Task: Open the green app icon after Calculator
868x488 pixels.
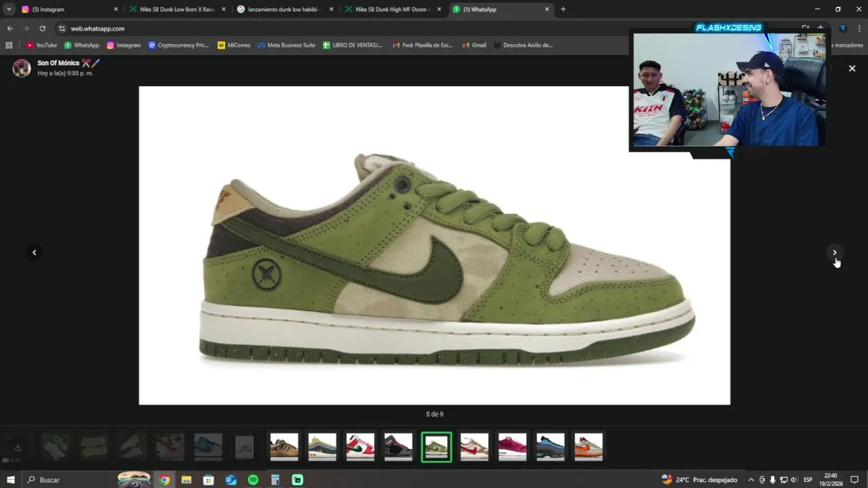Action: [x=298, y=480]
